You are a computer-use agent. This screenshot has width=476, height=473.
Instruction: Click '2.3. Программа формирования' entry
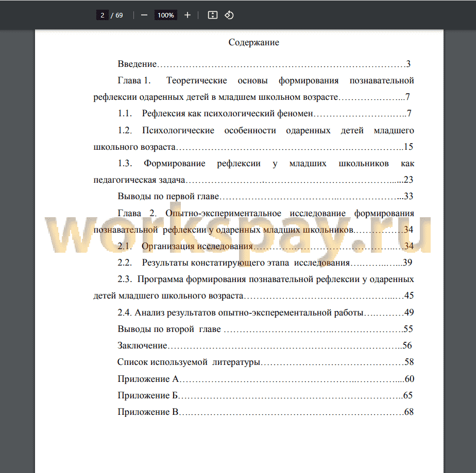[x=266, y=279]
